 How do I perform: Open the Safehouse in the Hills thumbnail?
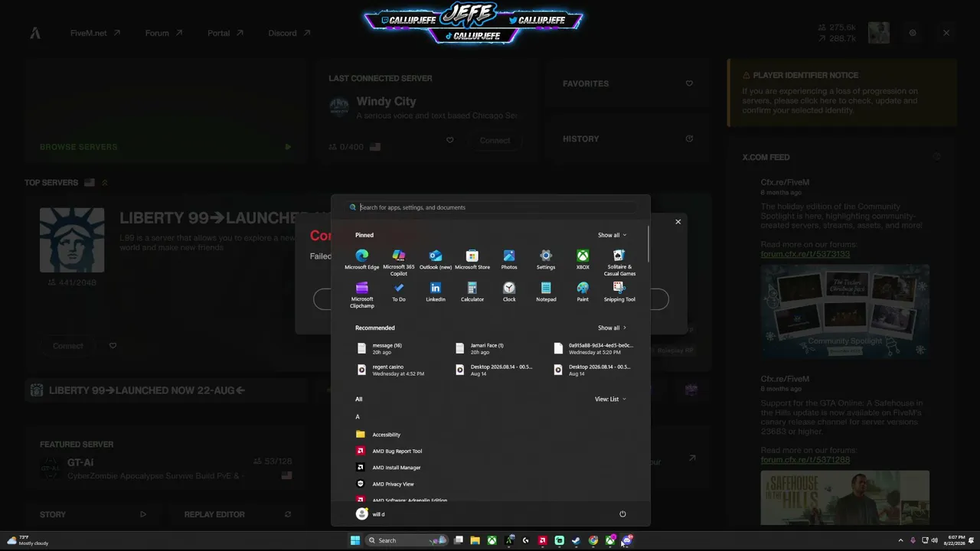(844, 498)
